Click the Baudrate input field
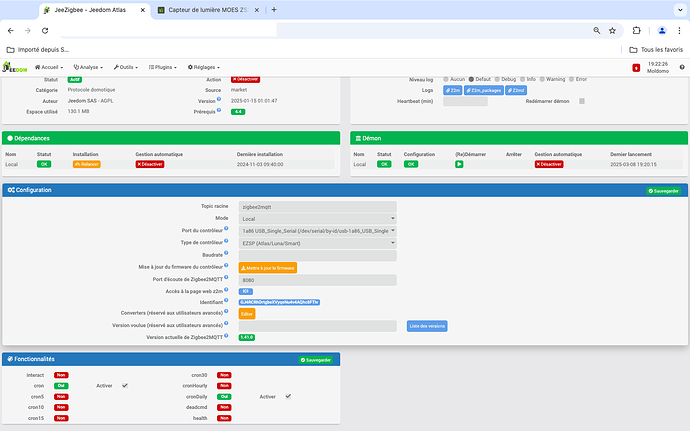690x431 pixels. tap(317, 255)
